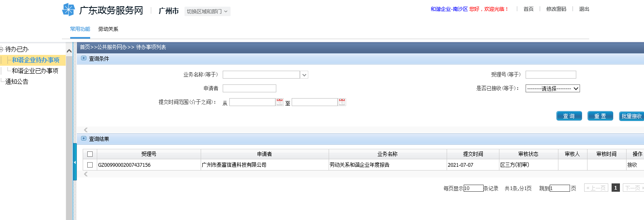
Task: Collapse the sidebar with blue handle arrow
Action: (75, 162)
